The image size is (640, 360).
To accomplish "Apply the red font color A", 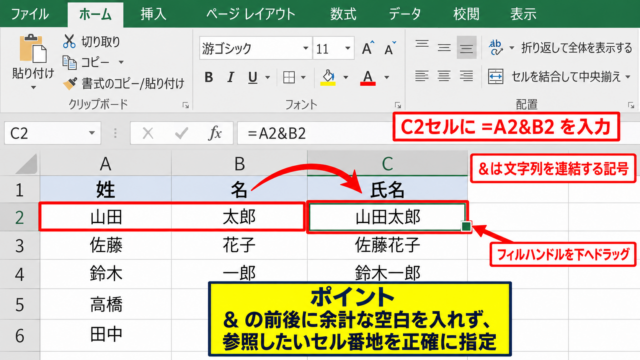I will (x=368, y=77).
